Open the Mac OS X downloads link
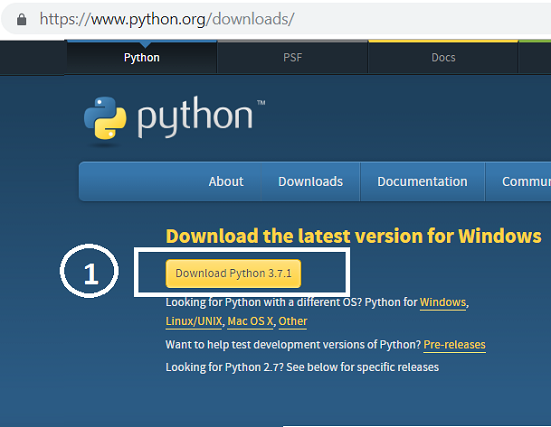The height and width of the screenshot is (427, 551). click(250, 321)
